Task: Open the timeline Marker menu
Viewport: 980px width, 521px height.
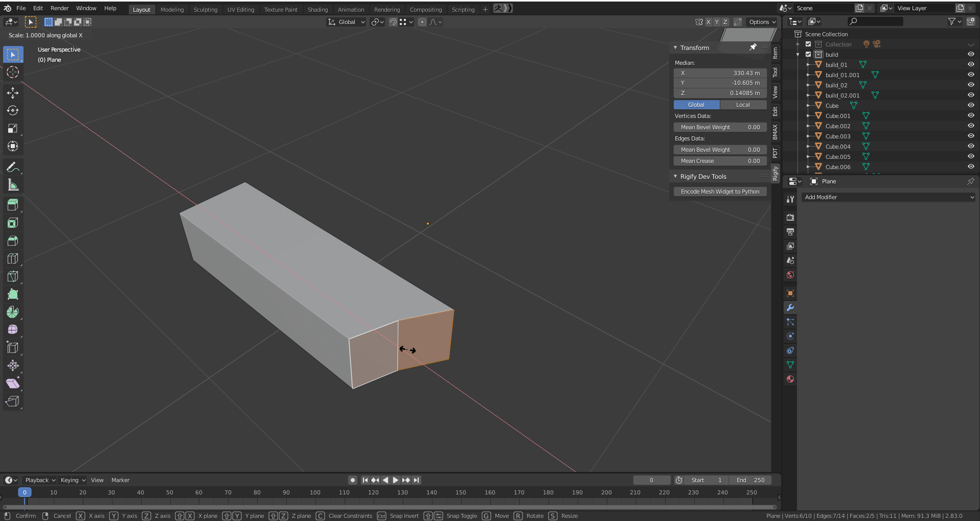Action: pos(120,480)
